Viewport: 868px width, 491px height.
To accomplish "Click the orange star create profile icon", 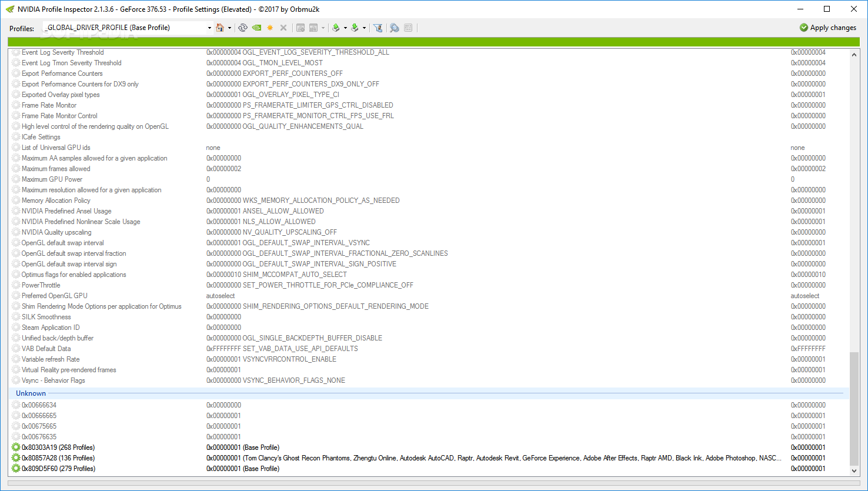I will pos(270,28).
